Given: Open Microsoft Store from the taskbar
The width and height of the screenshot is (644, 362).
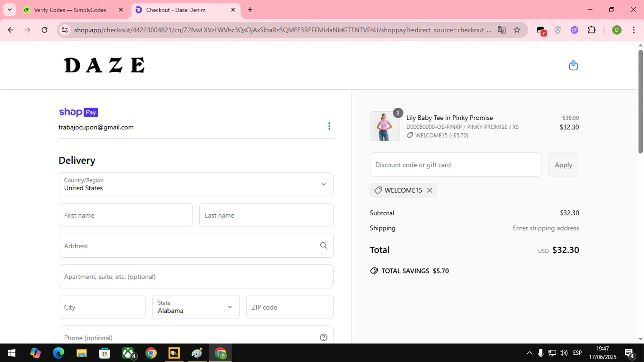Looking at the screenshot, I should click(105, 353).
